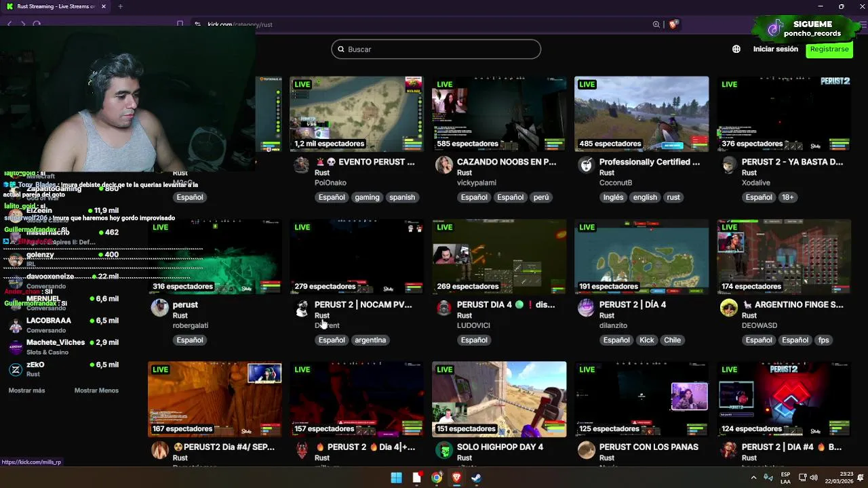This screenshot has width=868, height=488.
Task: Open the ARGENTINO FINGE stream thumbnail
Action: [x=784, y=256]
